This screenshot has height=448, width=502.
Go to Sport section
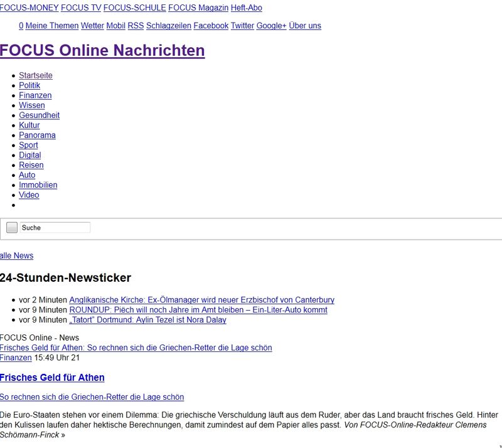28,145
